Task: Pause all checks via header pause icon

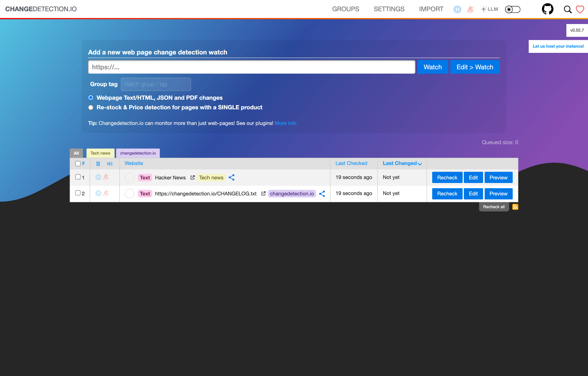Action: pos(457,9)
